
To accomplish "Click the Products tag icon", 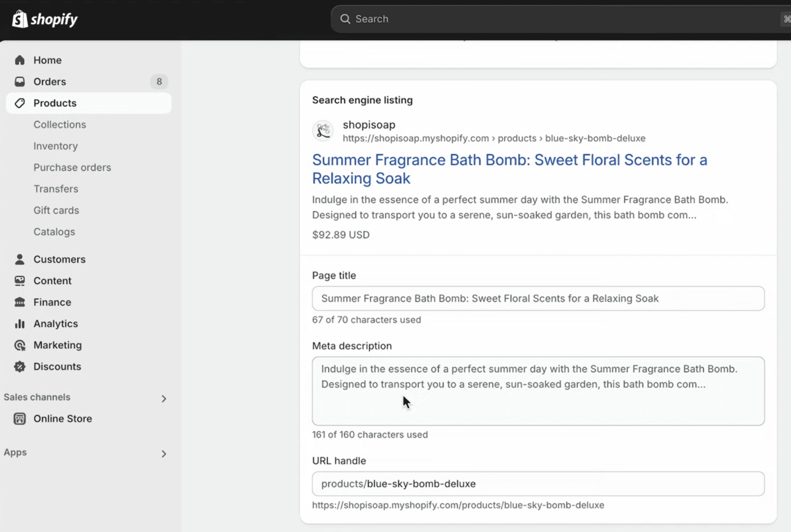I will coord(20,103).
